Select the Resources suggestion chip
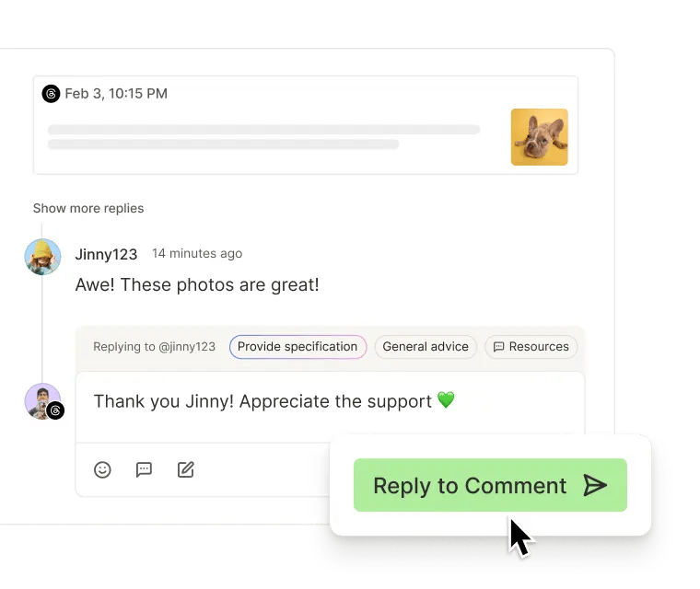The image size is (700, 589). click(531, 347)
